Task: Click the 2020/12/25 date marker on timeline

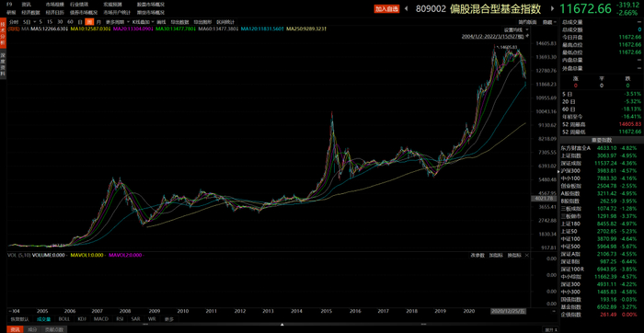Action: (x=509, y=311)
